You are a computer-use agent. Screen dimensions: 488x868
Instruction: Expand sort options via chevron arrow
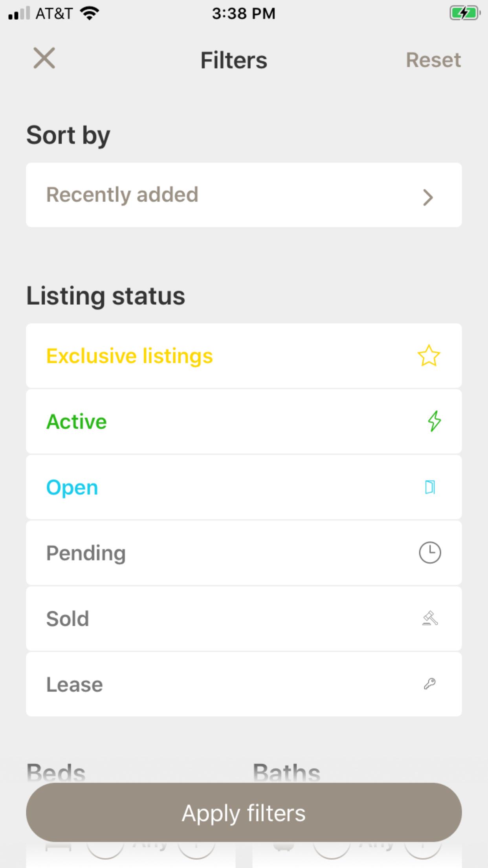[x=428, y=197]
